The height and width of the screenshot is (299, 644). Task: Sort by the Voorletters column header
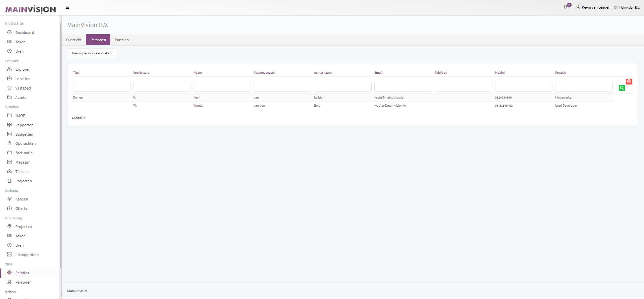click(141, 73)
